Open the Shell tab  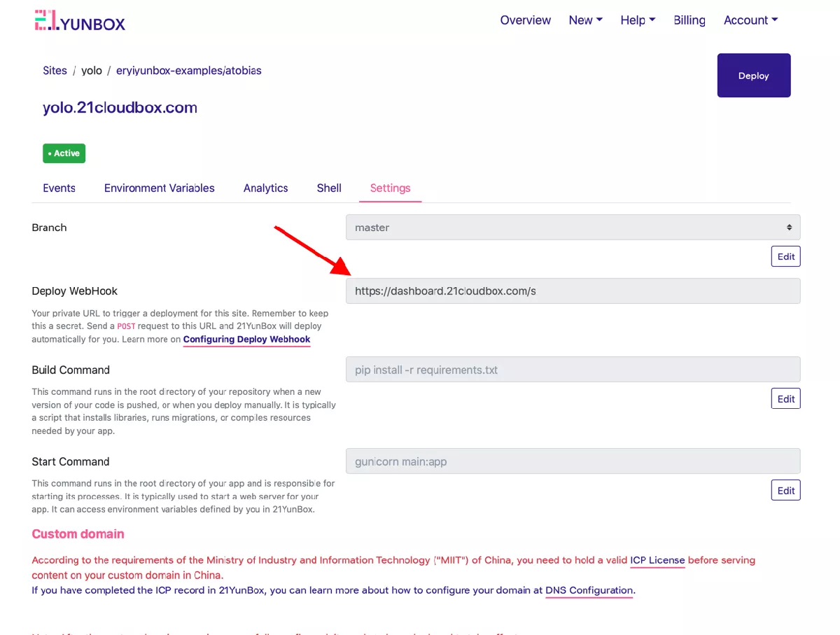tap(329, 188)
